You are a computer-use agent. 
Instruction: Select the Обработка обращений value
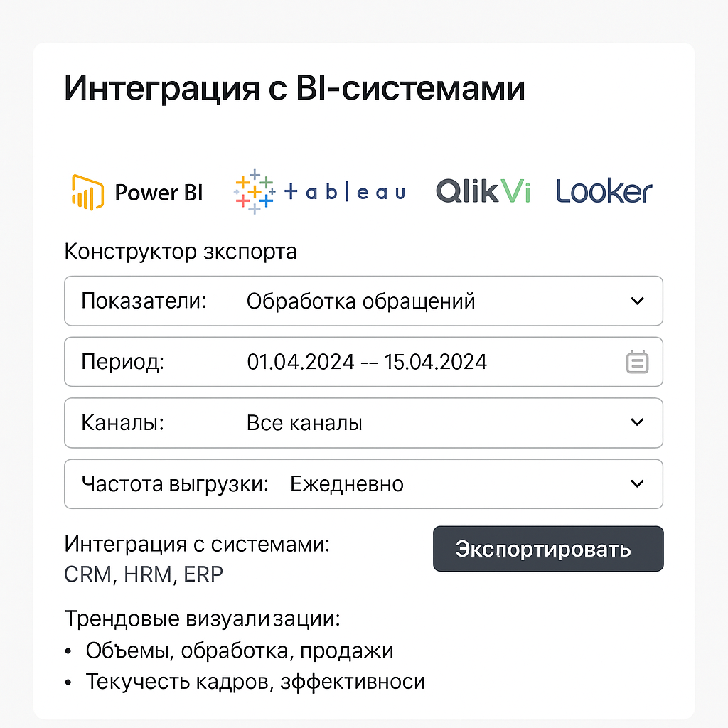click(360, 301)
